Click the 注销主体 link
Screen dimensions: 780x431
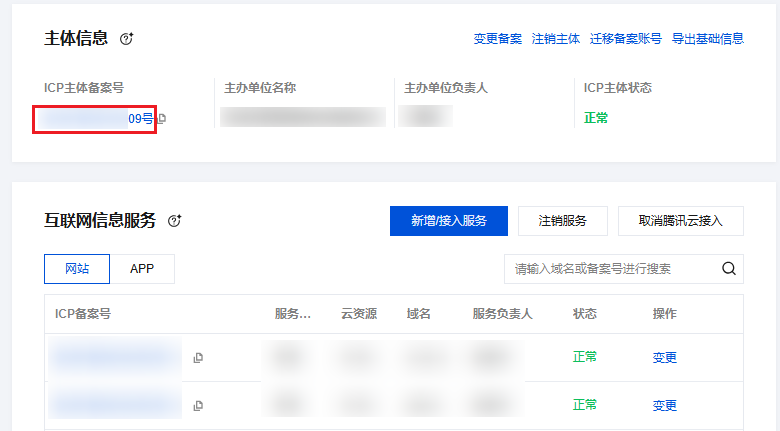coord(556,39)
